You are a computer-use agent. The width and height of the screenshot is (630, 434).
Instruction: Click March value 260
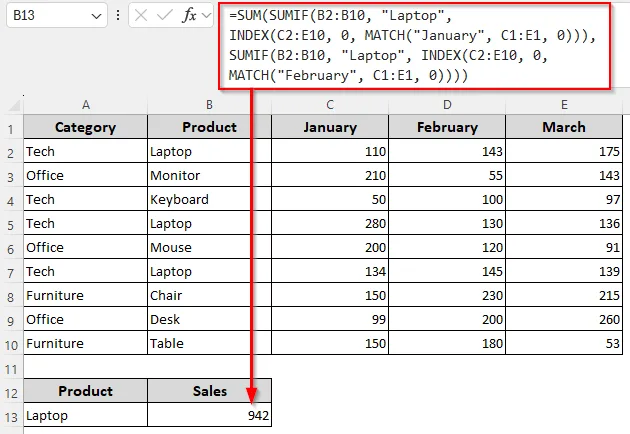coord(564,319)
